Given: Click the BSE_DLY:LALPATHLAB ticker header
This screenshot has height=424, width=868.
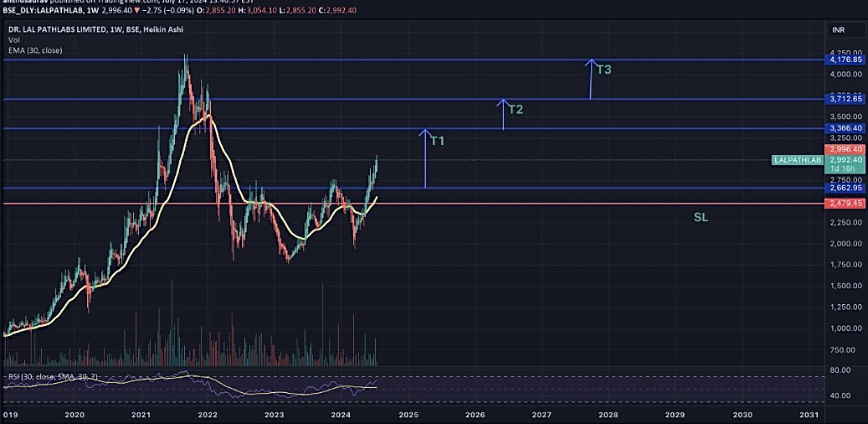Looking at the screenshot, I should (x=42, y=10).
